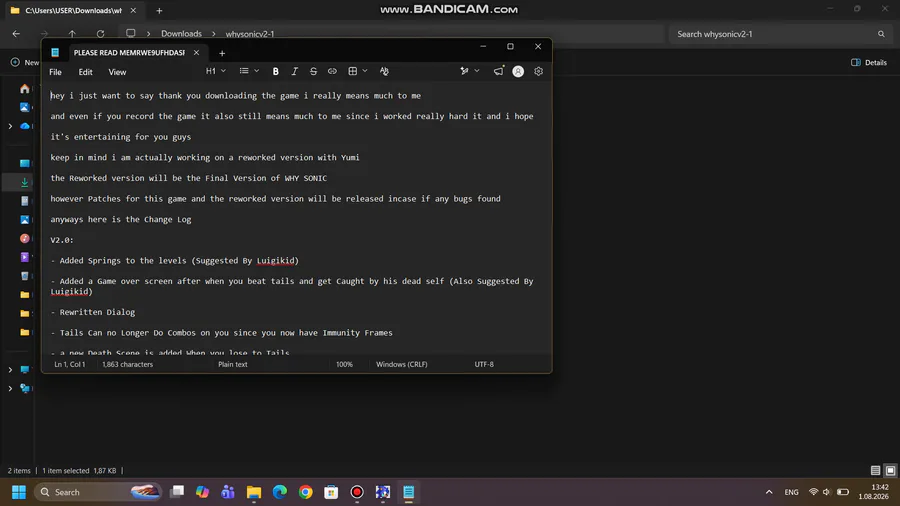Screen dimensions: 900x506
Task: Expand the OneDrive node in Explorer sidebar
Action: coord(10,126)
